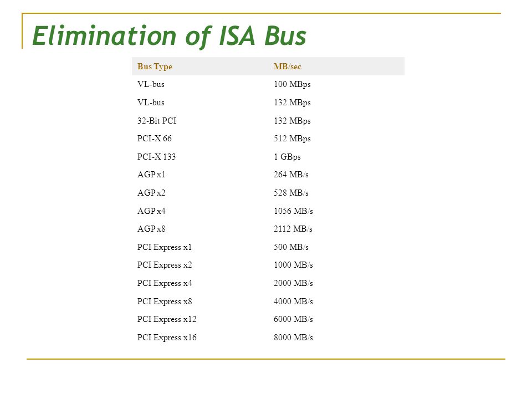Click the 'PCI Express x4' row label

click(165, 283)
